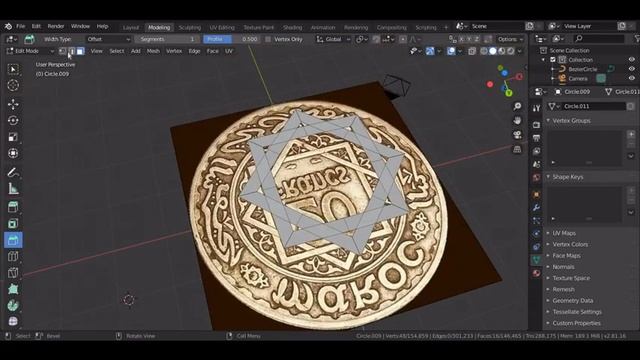
Task: Select solid viewport shading sphere
Action: pyautogui.click(x=493, y=51)
